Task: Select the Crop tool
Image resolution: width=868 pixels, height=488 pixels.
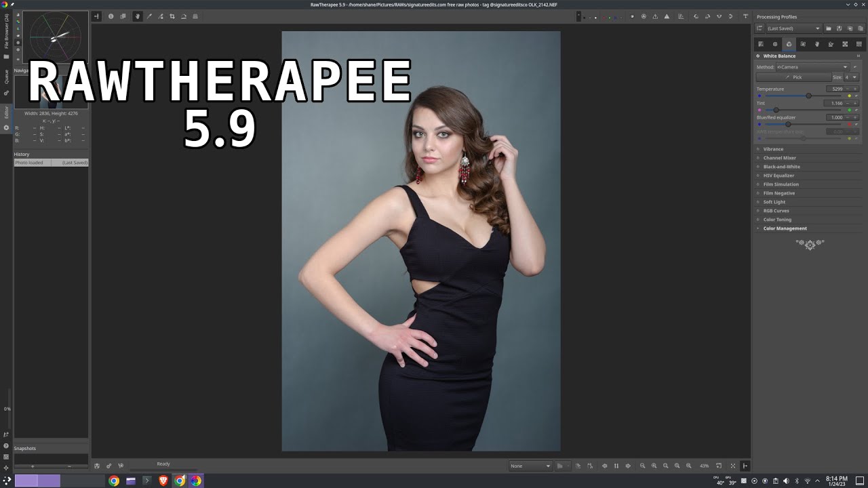Action: (x=172, y=16)
